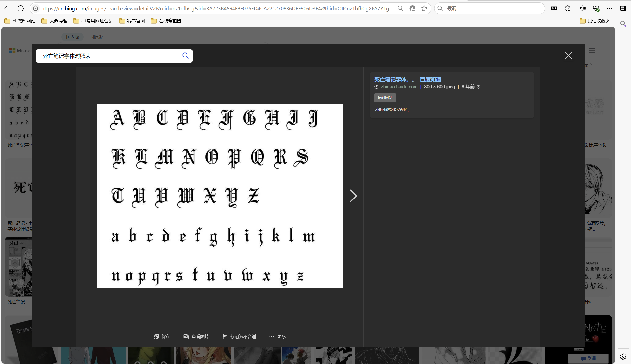Click the 保存 save button
The image size is (631, 364).
tap(162, 337)
